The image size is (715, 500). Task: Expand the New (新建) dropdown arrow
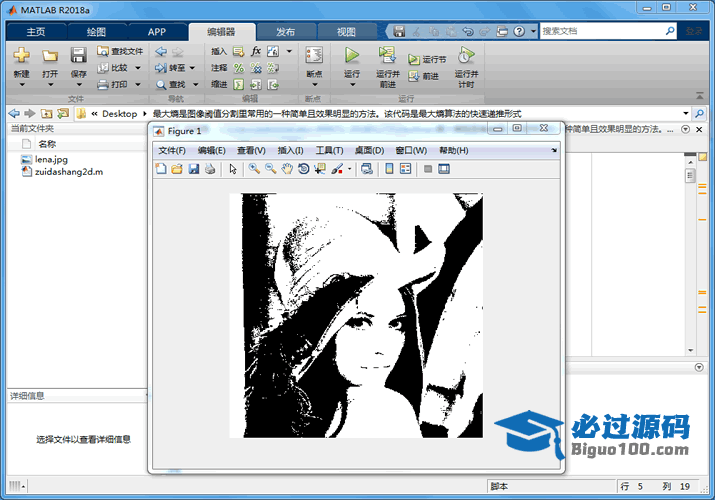tap(21, 84)
